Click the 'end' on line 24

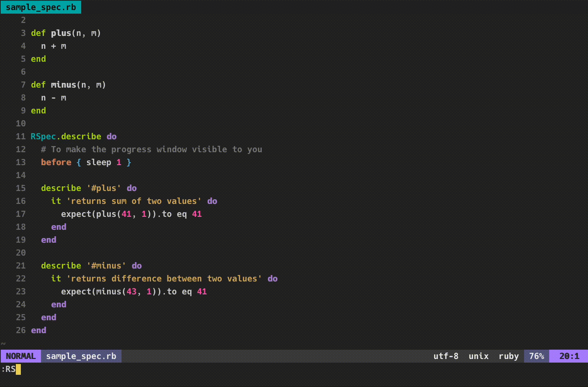click(59, 304)
